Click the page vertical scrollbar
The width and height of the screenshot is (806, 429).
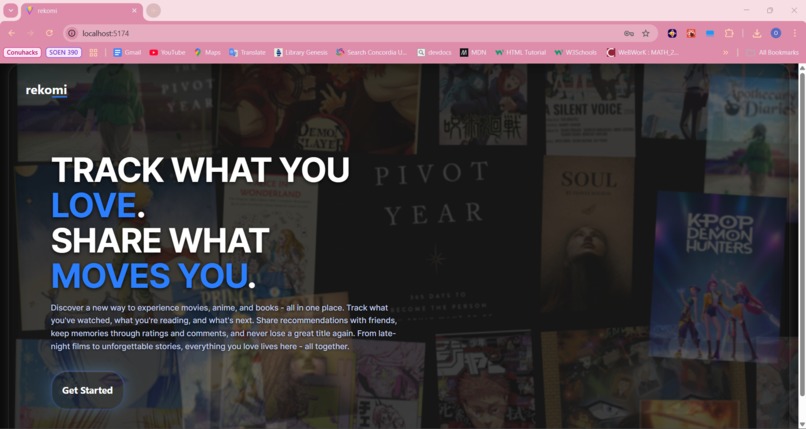[802, 236]
